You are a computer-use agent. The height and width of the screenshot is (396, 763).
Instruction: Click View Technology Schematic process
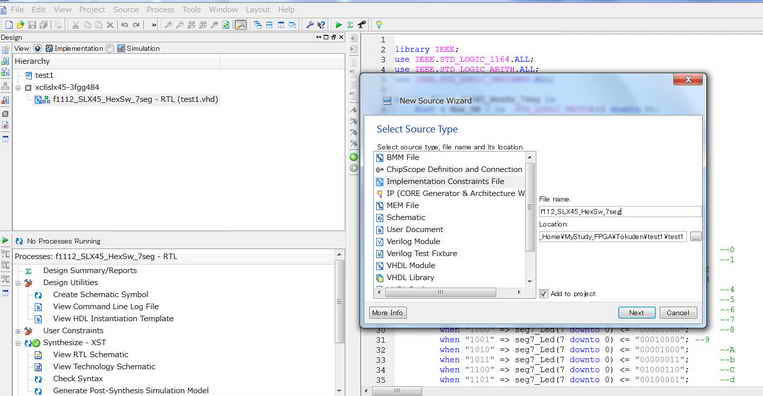tap(104, 367)
